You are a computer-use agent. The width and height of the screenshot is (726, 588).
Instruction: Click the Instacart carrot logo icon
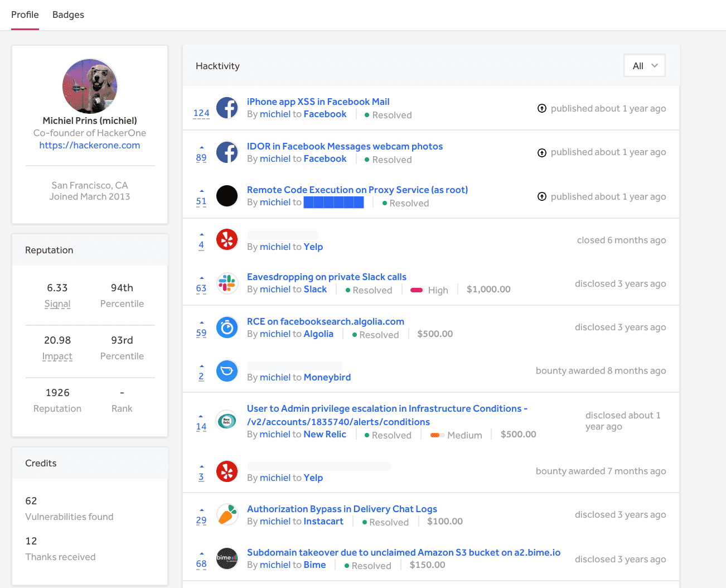[227, 515]
